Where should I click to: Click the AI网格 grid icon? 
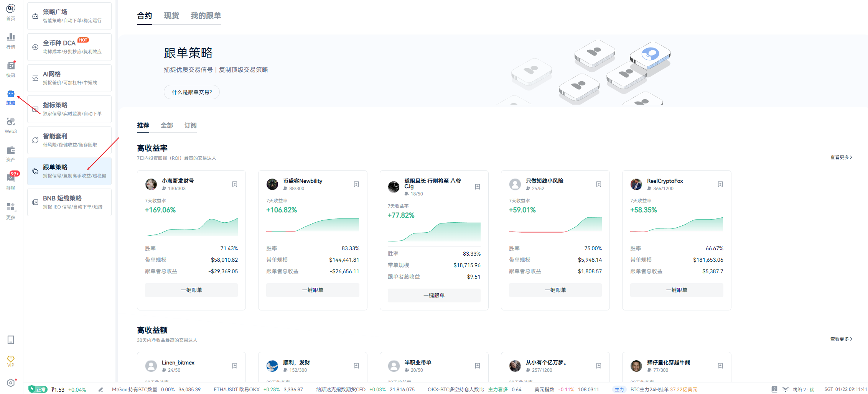tap(35, 78)
